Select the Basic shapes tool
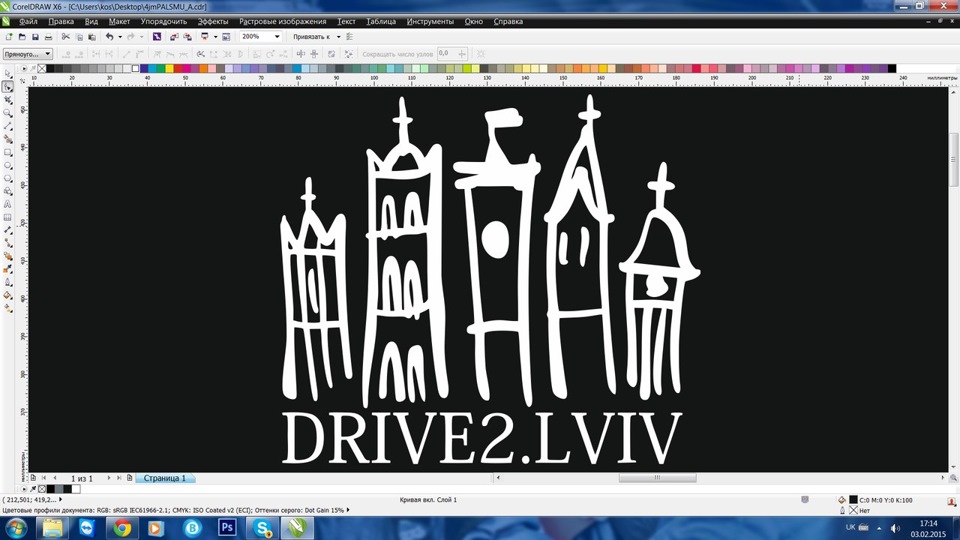The image size is (960, 540). [x=7, y=191]
